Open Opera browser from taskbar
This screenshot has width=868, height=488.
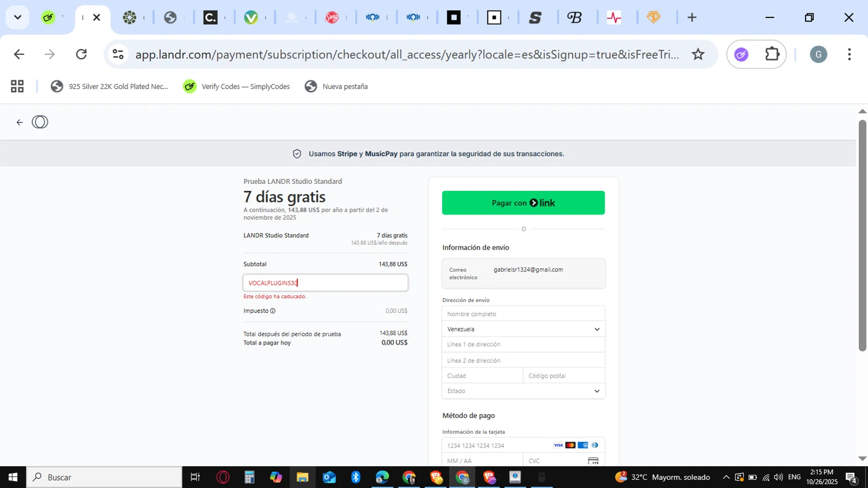(x=223, y=477)
